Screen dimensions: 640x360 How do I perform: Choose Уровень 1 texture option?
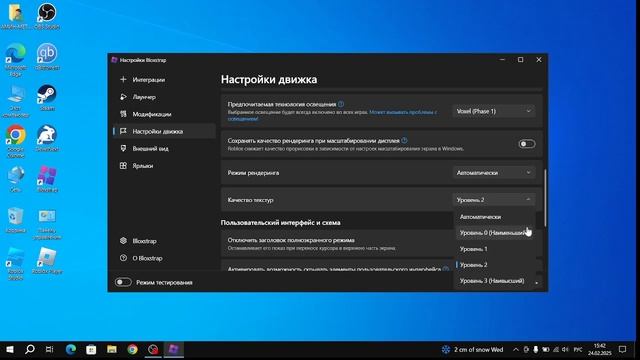494,249
